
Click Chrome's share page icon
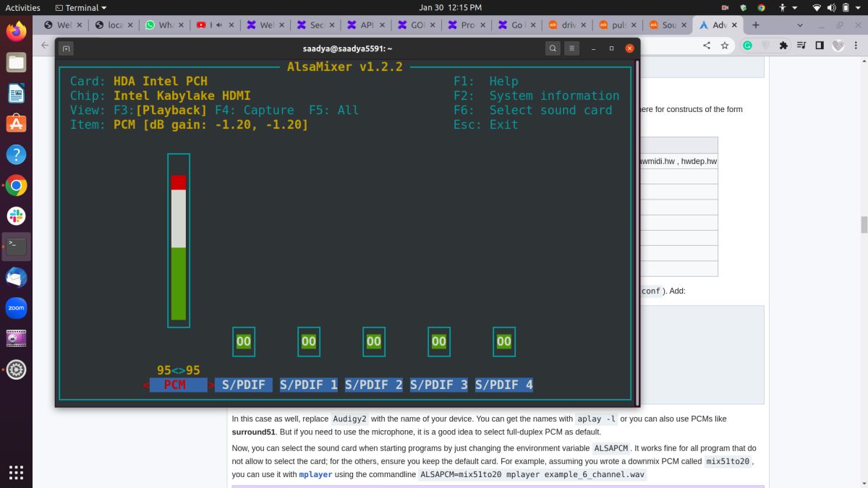tap(707, 45)
